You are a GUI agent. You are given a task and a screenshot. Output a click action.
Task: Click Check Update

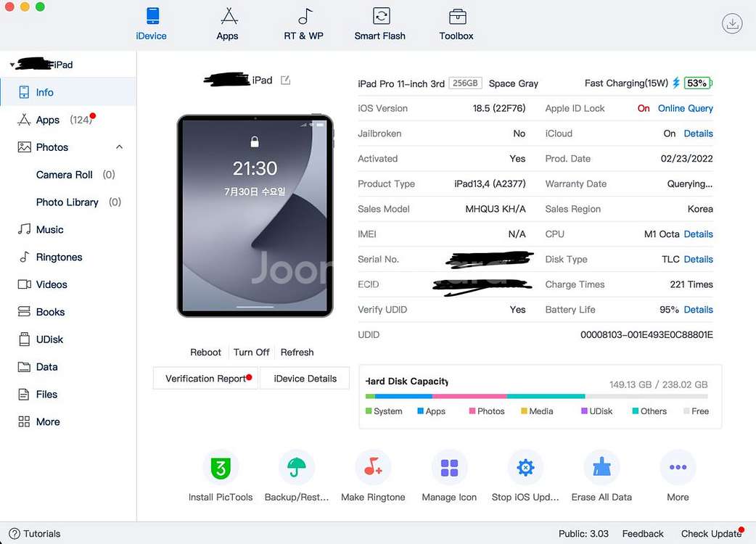click(711, 533)
